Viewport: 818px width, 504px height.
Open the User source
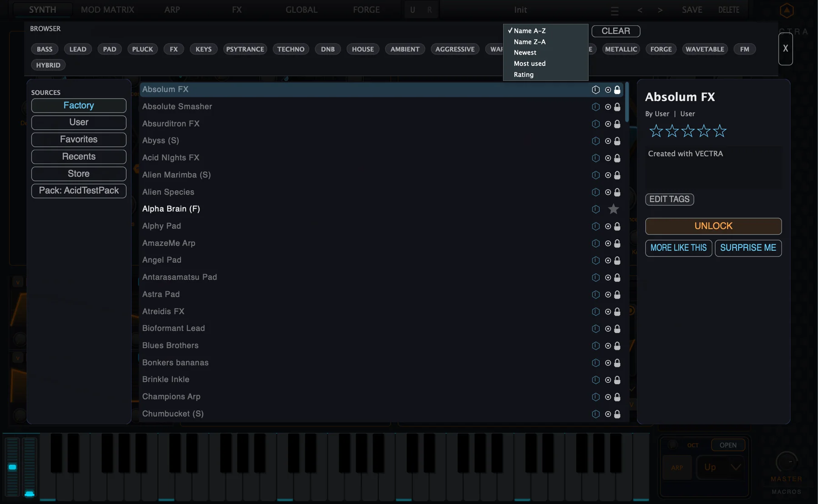79,122
